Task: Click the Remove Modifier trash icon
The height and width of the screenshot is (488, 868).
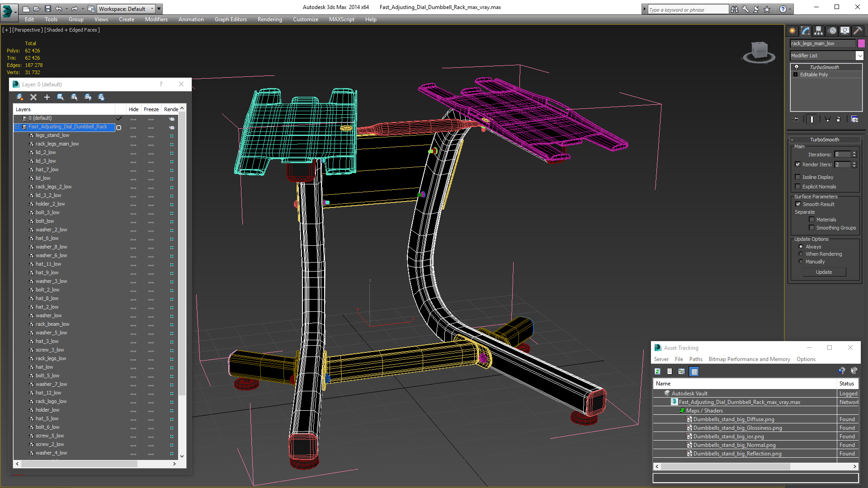Action: pyautogui.click(x=839, y=119)
